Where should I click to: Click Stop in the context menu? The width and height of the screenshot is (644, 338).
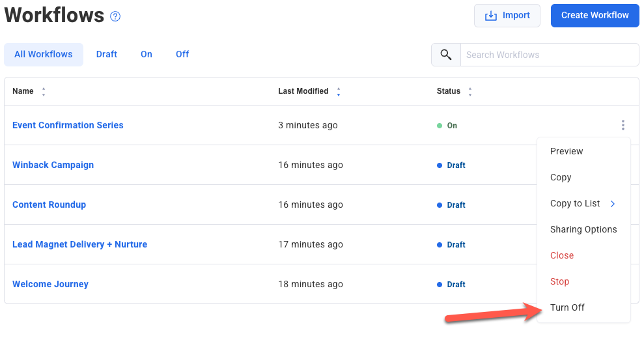pos(560,281)
